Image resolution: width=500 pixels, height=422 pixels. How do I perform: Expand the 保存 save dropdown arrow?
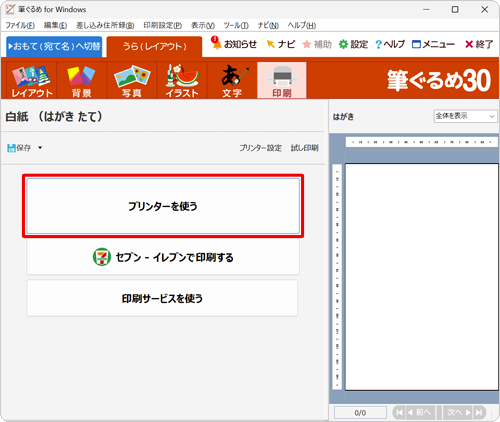click(40, 148)
